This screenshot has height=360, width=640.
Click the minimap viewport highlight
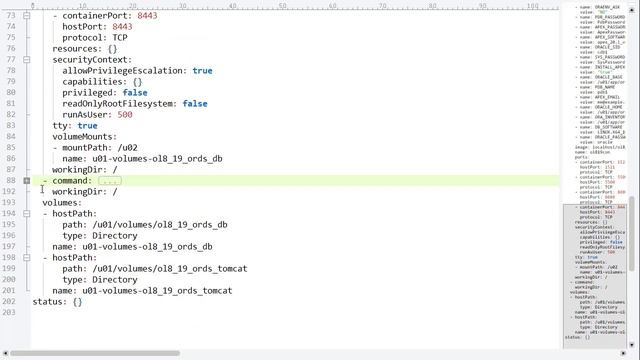(595, 276)
